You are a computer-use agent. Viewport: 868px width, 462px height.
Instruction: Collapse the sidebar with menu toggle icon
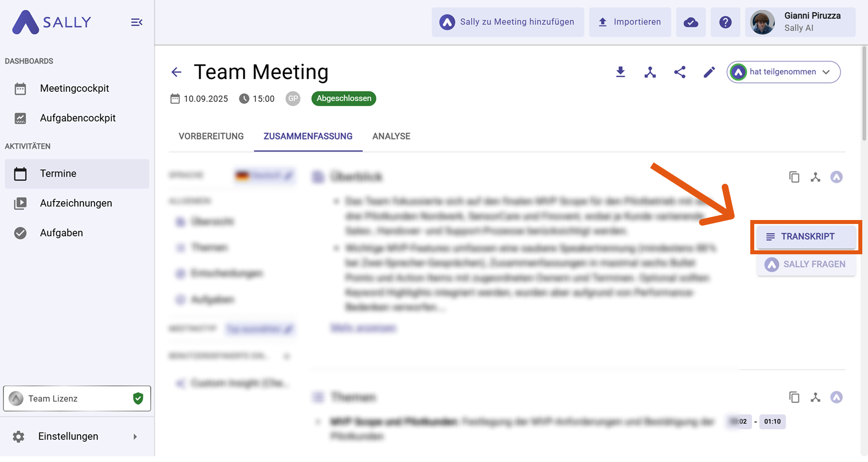(x=137, y=22)
